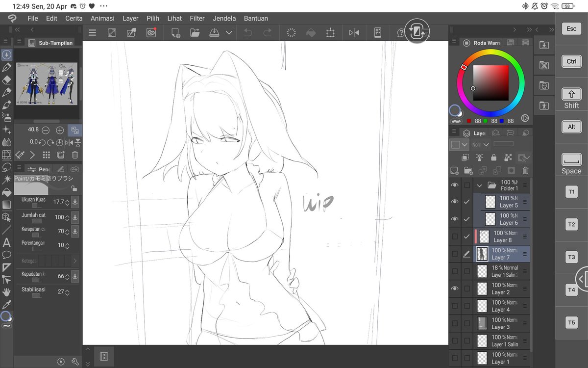
Task: Toggle Layer 8 selection checkmark
Action: [x=467, y=237]
